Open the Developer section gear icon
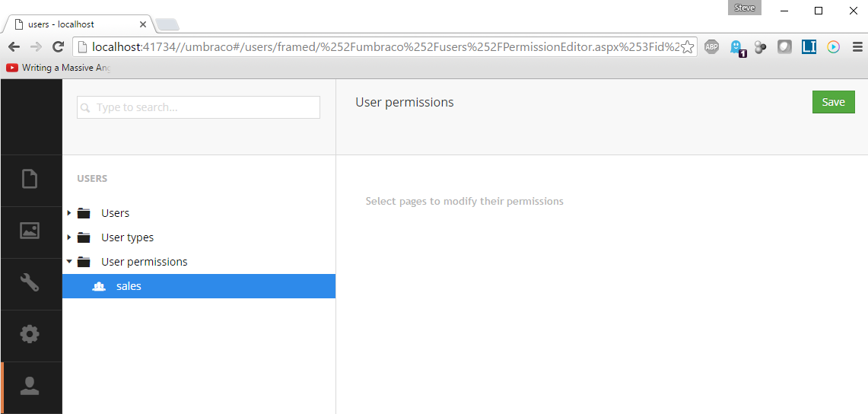The height and width of the screenshot is (414, 868). point(30,334)
